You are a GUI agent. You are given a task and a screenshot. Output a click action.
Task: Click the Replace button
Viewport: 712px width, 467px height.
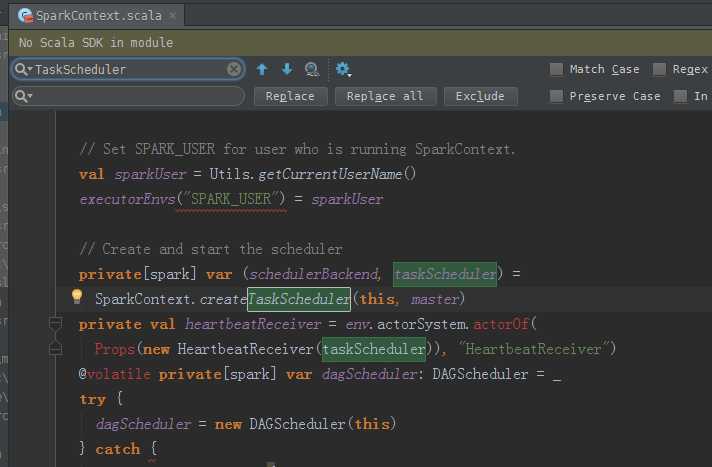pos(290,96)
